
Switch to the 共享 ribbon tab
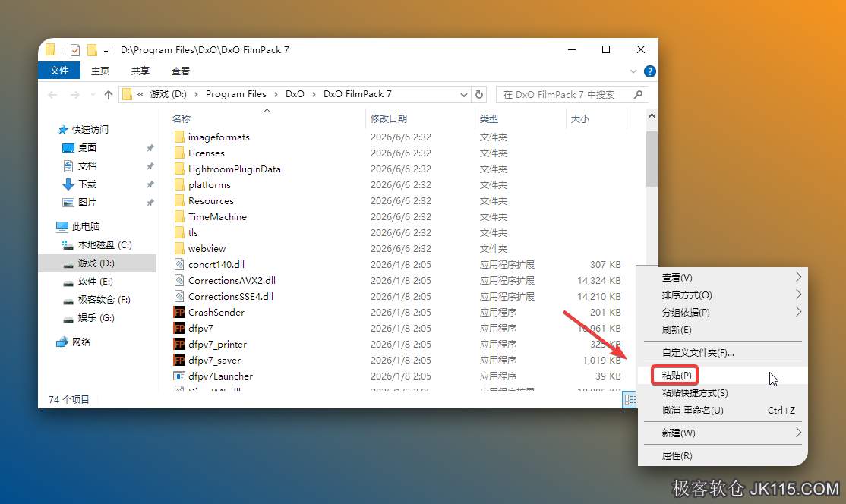coord(140,71)
